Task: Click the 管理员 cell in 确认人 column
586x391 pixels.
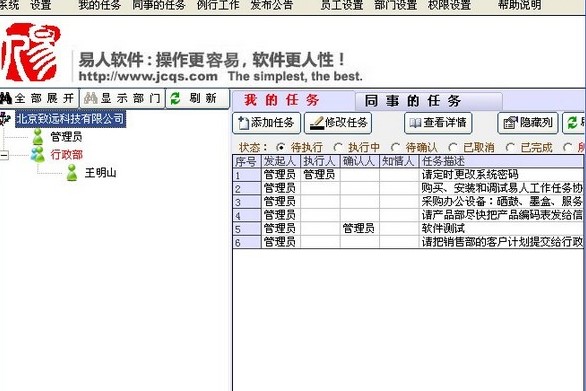Action: pyautogui.click(x=360, y=229)
